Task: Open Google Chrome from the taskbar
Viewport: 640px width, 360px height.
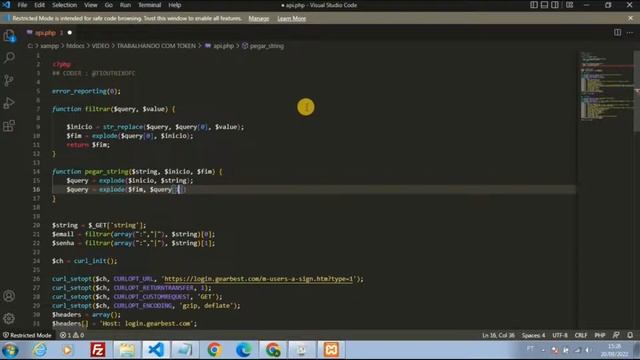Action: coord(214,350)
